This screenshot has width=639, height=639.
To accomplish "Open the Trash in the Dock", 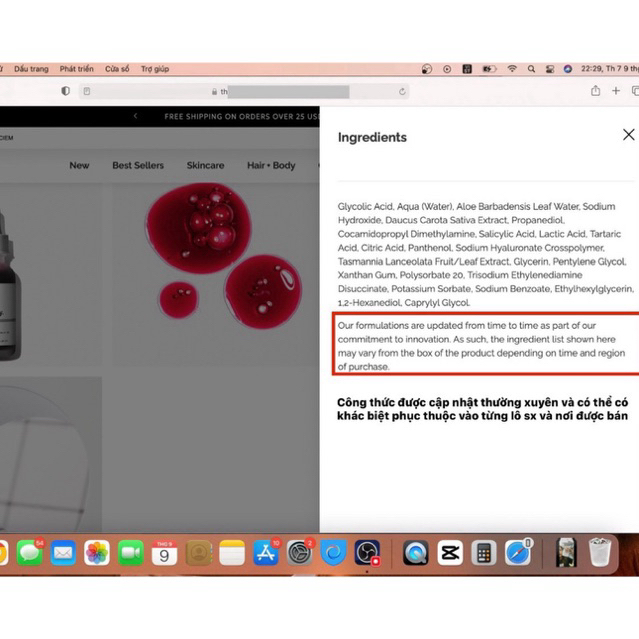I will tap(600, 552).
